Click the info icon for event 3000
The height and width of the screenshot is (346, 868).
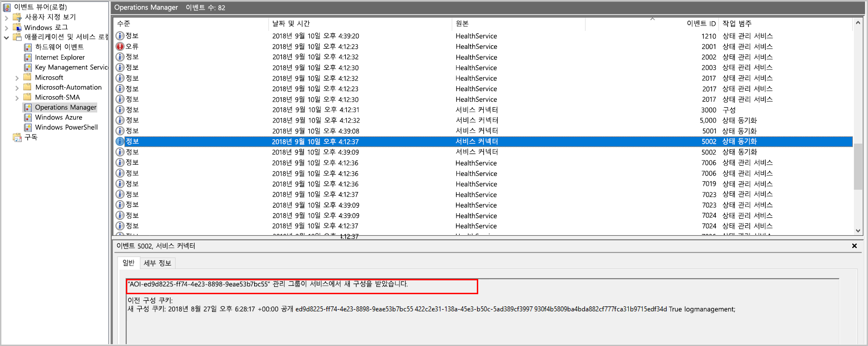click(x=120, y=110)
